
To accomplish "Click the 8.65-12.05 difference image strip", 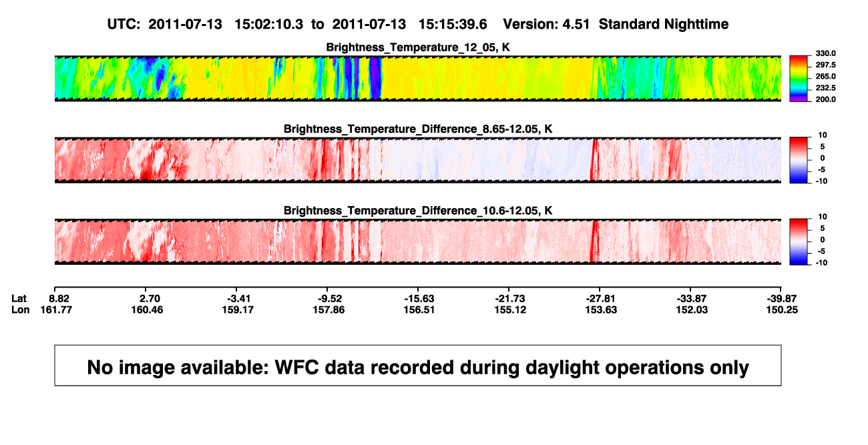I will [418, 159].
